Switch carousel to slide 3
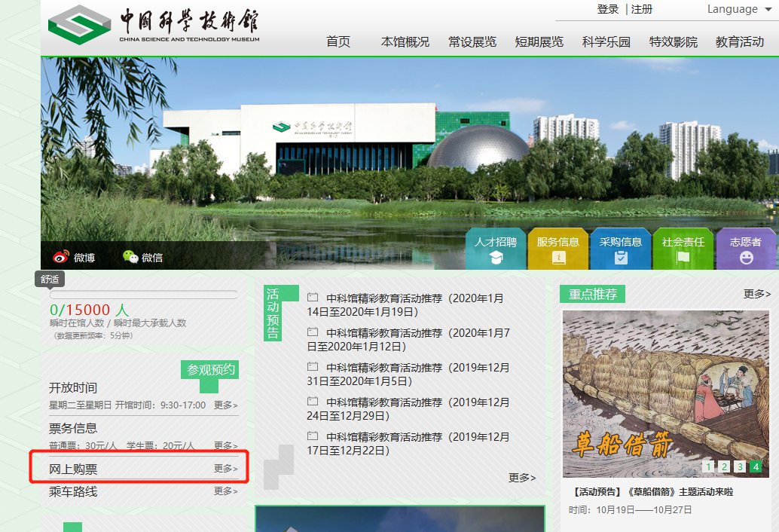This screenshot has height=532, width=779. (740, 466)
